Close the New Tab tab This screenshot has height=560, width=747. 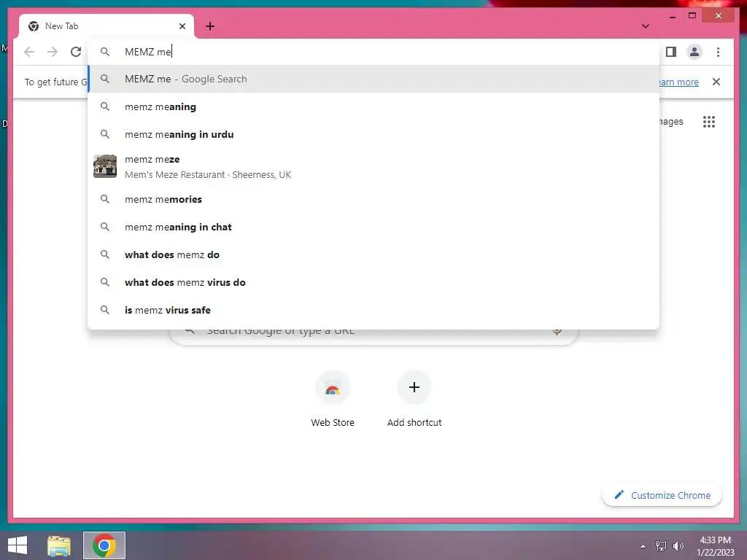coord(182,26)
